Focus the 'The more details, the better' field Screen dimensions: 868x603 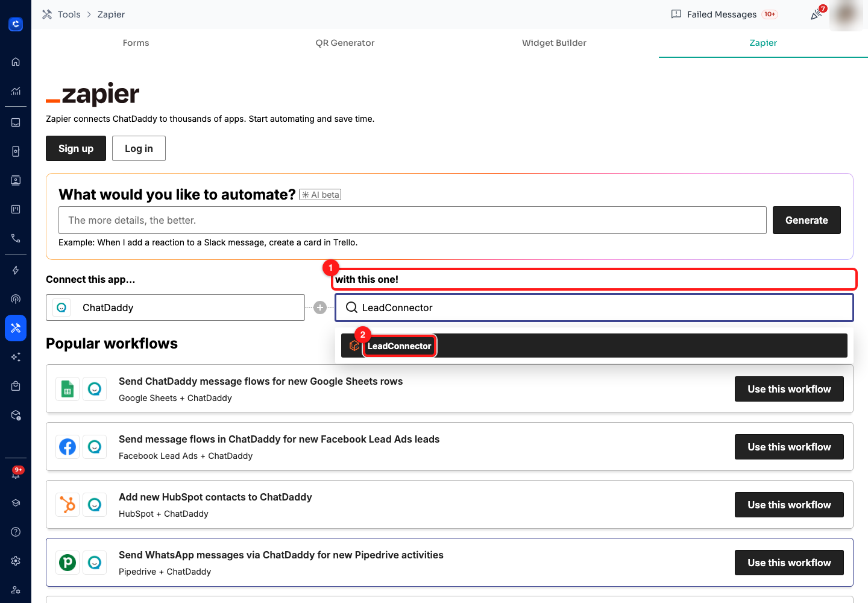(412, 220)
